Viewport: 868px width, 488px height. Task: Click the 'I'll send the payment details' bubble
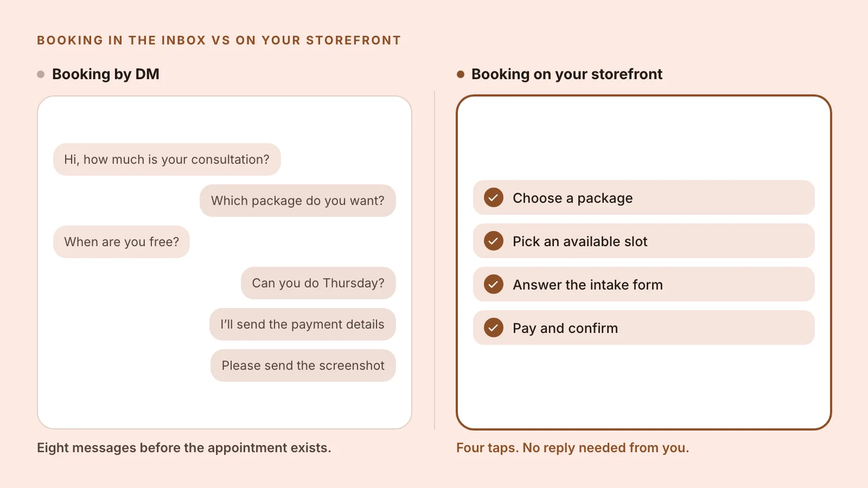click(303, 324)
